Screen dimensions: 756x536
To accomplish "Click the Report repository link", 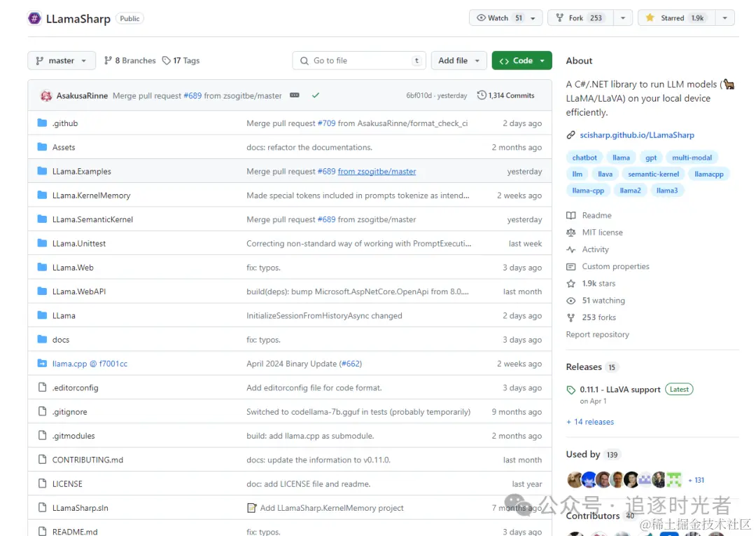I will click(597, 334).
